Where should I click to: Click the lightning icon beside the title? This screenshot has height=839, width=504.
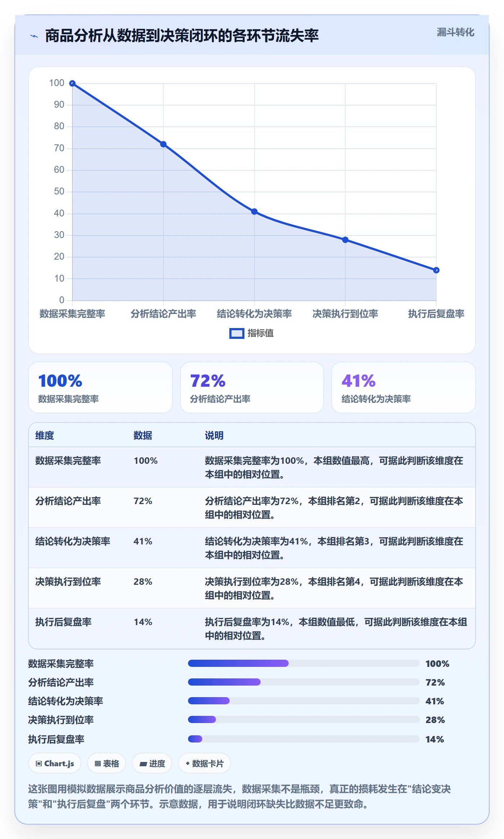(34, 36)
